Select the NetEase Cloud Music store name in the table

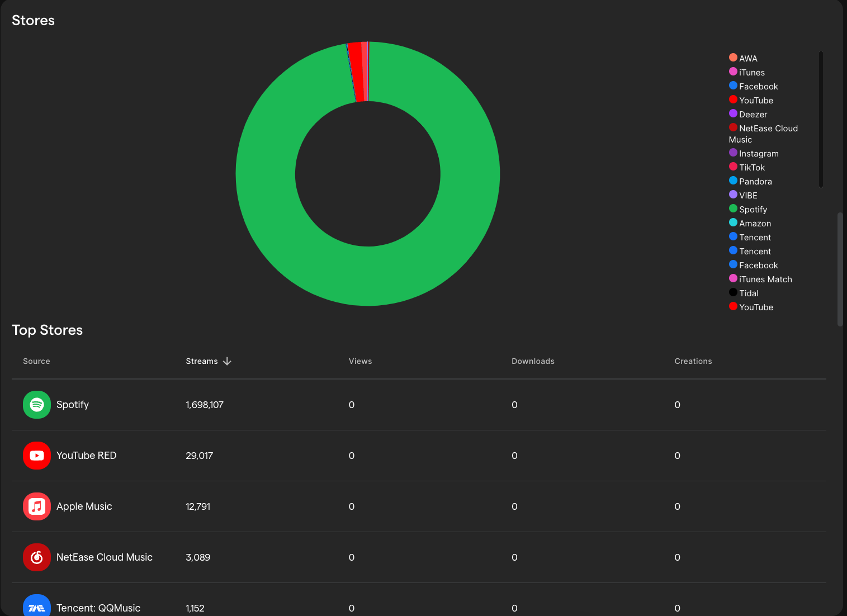pos(105,557)
